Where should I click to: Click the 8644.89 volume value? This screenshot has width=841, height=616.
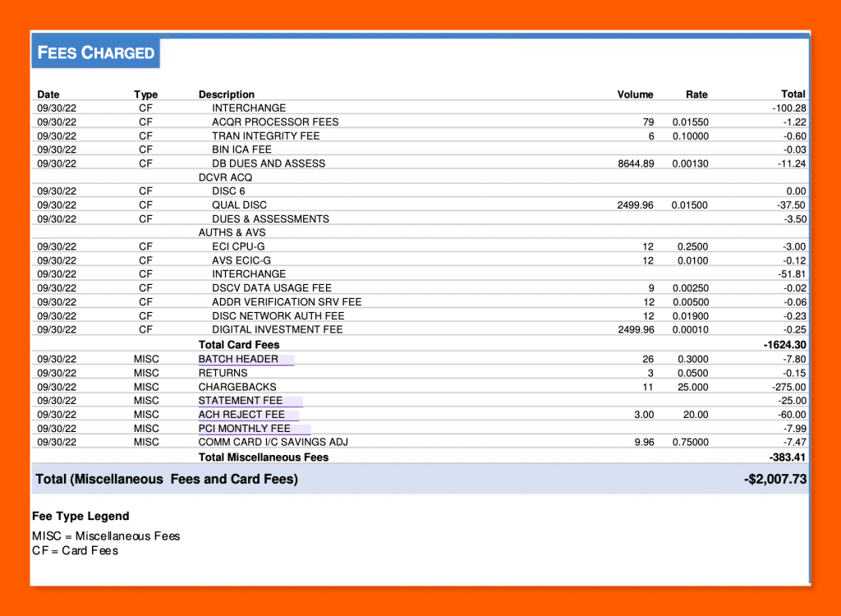636,163
